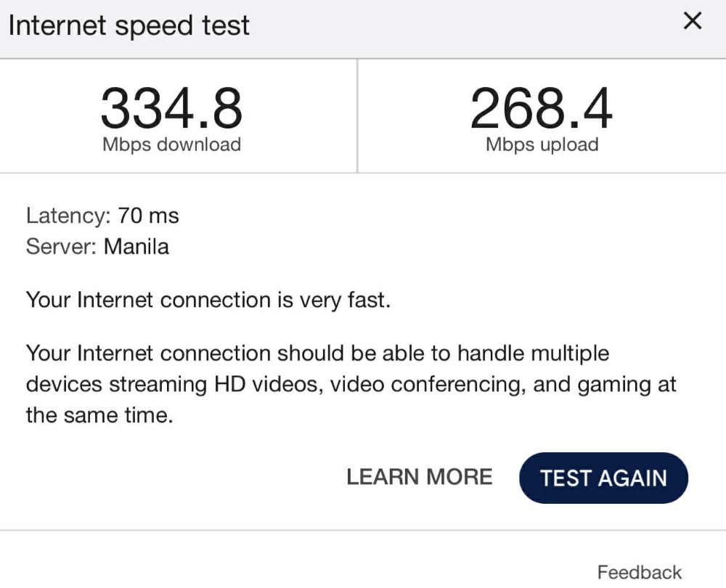Click the Latency label text
Image resolution: width=726 pixels, height=588 pixels.
(x=65, y=216)
